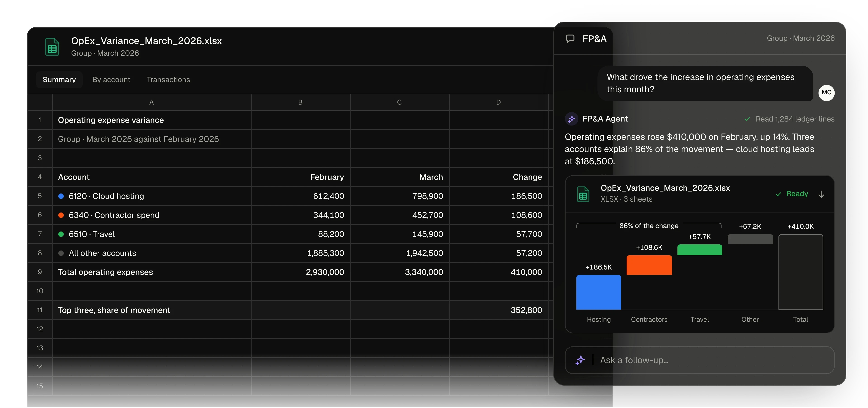
Task: Click the chat bubble icon beside FP&A
Action: pyautogui.click(x=570, y=39)
